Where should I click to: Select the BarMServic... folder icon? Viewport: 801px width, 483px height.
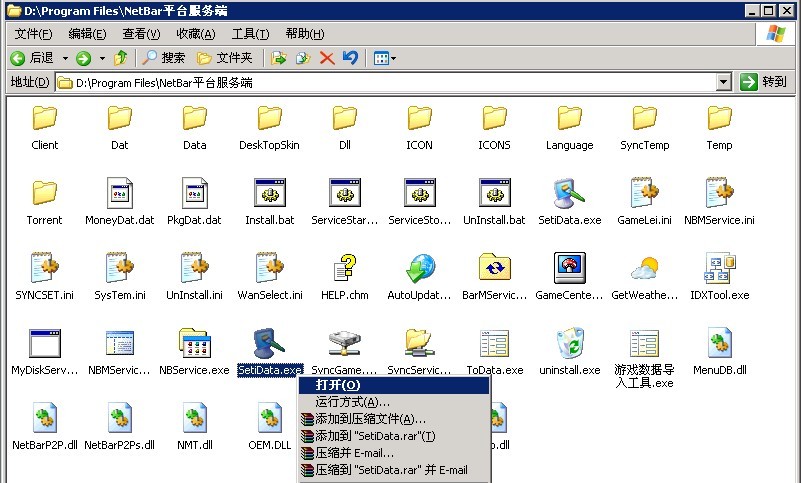494,267
